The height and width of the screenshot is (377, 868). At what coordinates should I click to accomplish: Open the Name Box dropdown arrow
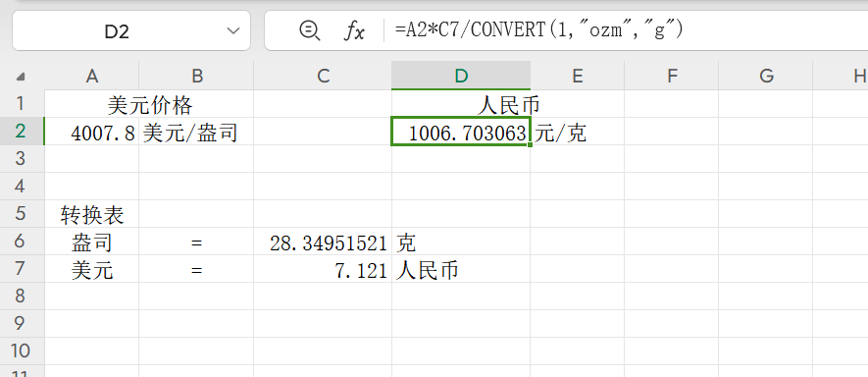coord(233,31)
